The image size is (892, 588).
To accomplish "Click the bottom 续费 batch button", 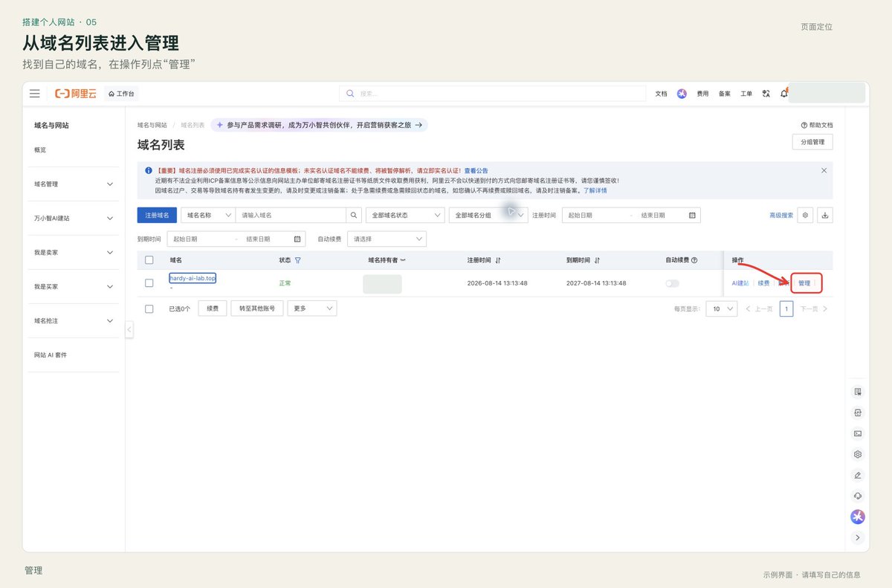I will coord(213,308).
